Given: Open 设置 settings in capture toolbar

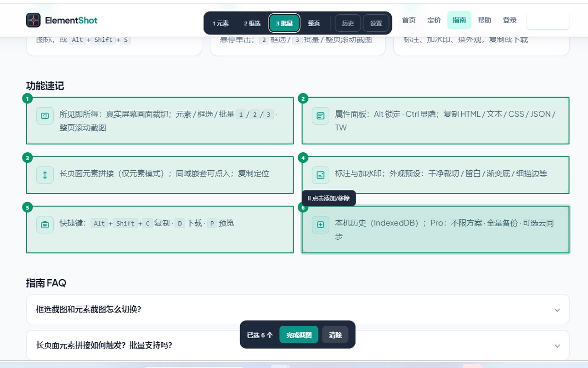Looking at the screenshot, I should [x=376, y=23].
